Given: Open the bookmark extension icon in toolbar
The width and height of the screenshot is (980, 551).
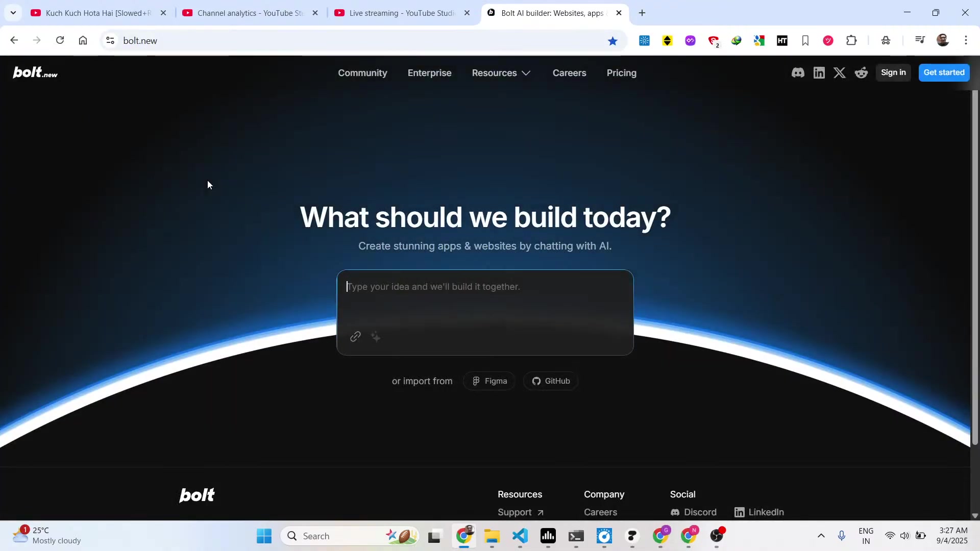Looking at the screenshot, I should click(805, 40).
